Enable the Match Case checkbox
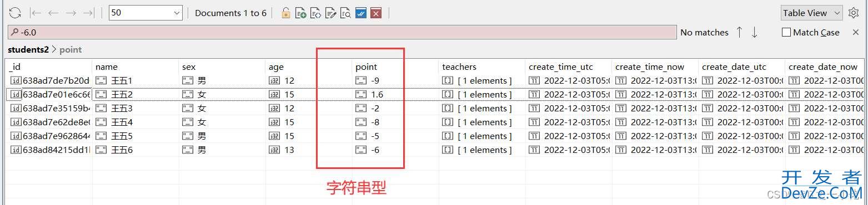This screenshot has width=868, height=205. coord(786,32)
